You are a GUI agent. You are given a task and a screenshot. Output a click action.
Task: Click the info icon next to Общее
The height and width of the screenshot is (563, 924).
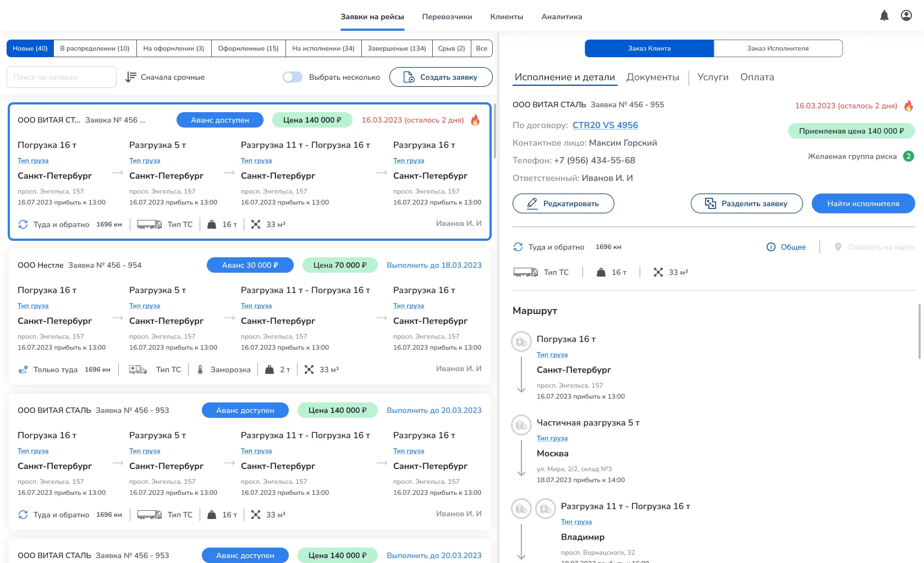(x=771, y=247)
